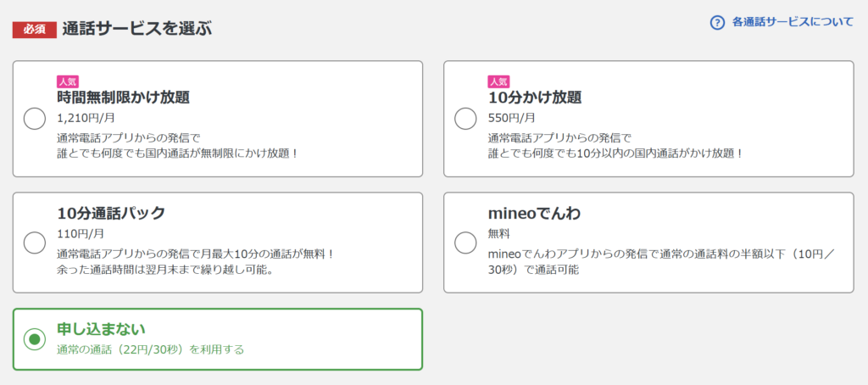Click the 550円/月 price text

point(512,118)
